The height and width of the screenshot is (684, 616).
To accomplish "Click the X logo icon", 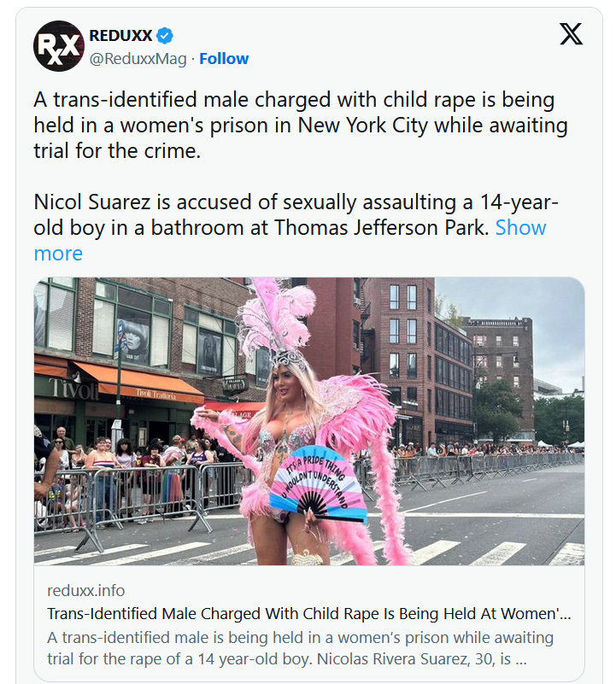I will pos(571,34).
